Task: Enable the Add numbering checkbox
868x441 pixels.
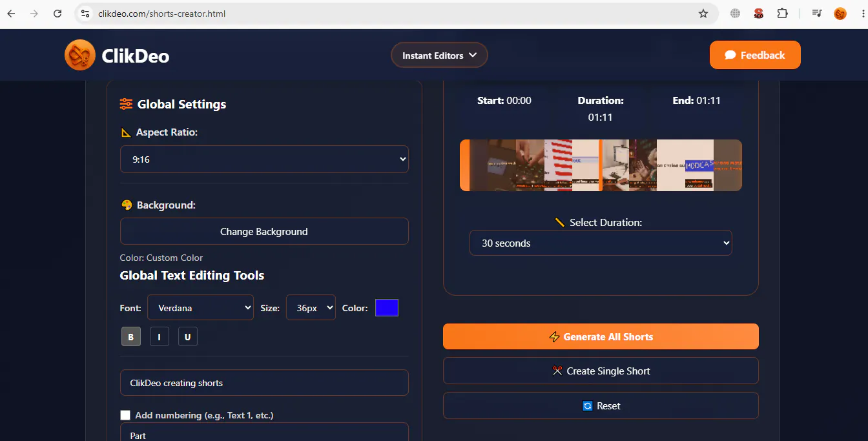Action: tap(125, 415)
